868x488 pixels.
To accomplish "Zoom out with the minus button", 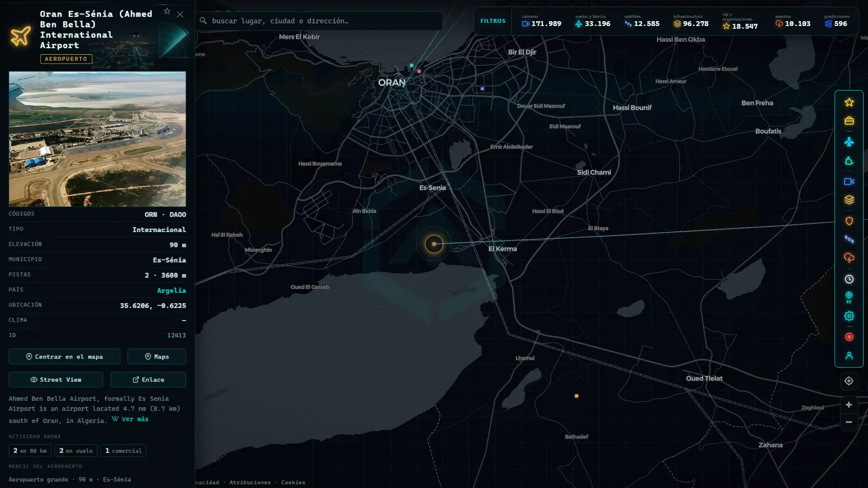I will [x=849, y=422].
